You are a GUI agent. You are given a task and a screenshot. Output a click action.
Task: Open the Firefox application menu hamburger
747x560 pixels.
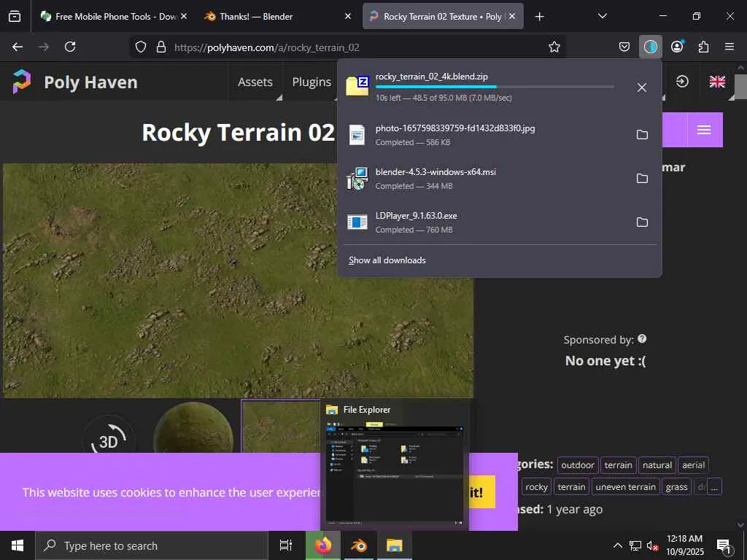point(729,47)
